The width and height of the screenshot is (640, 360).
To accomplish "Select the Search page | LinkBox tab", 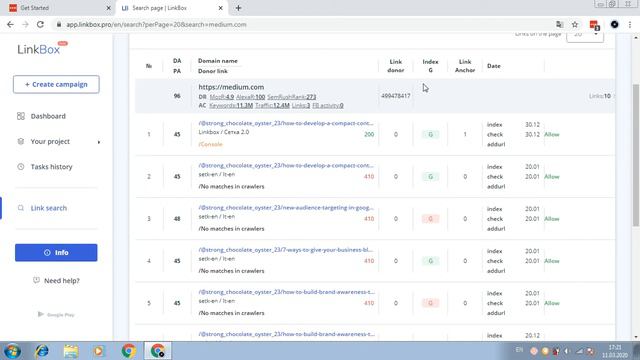I will pos(171,8).
